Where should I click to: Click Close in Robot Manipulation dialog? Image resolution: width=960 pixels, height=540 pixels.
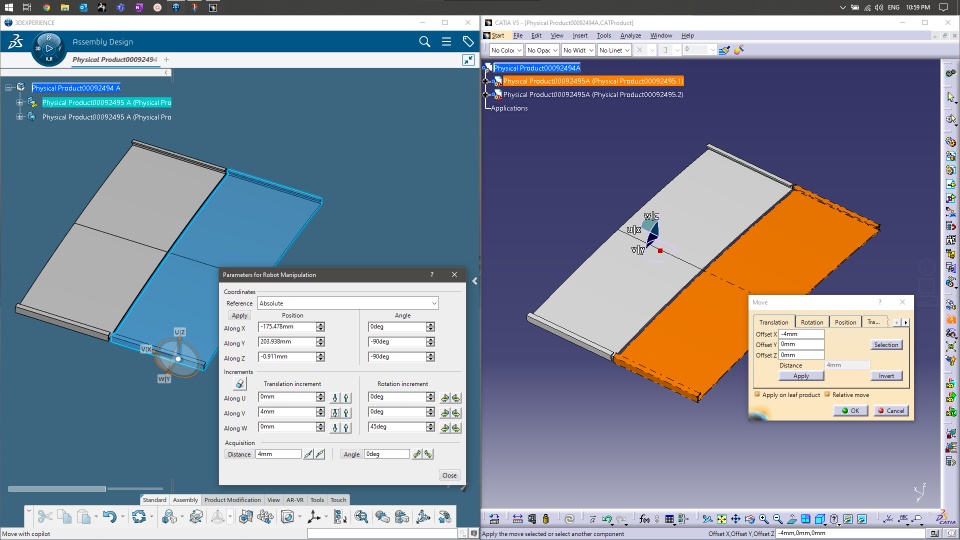pyautogui.click(x=449, y=475)
